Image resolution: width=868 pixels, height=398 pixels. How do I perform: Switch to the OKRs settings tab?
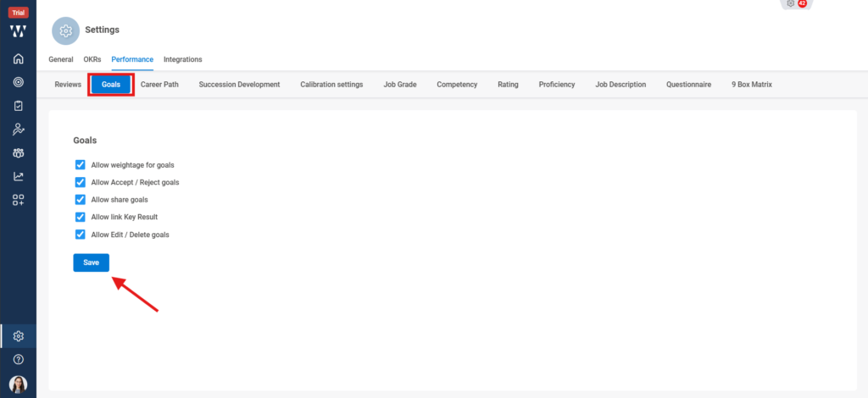point(92,59)
